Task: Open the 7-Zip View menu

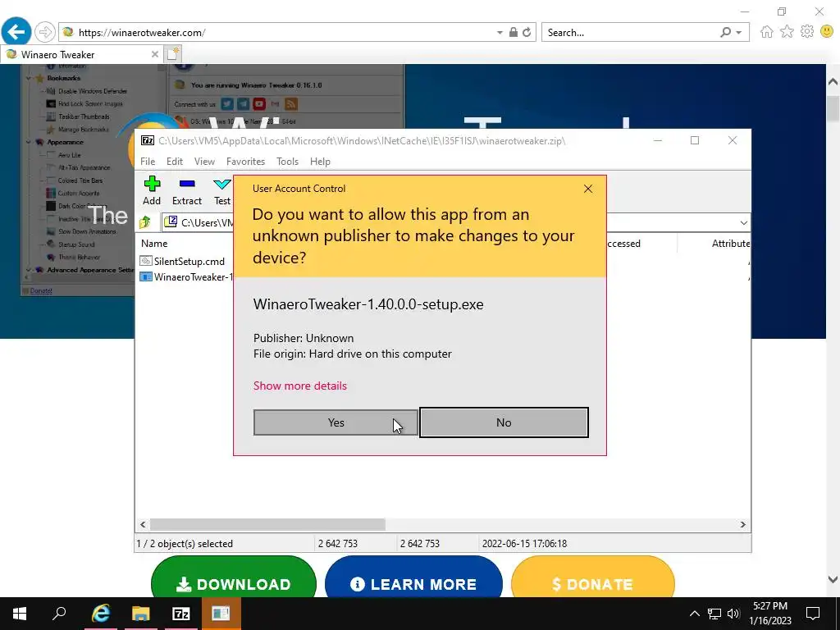Action: pyautogui.click(x=204, y=162)
